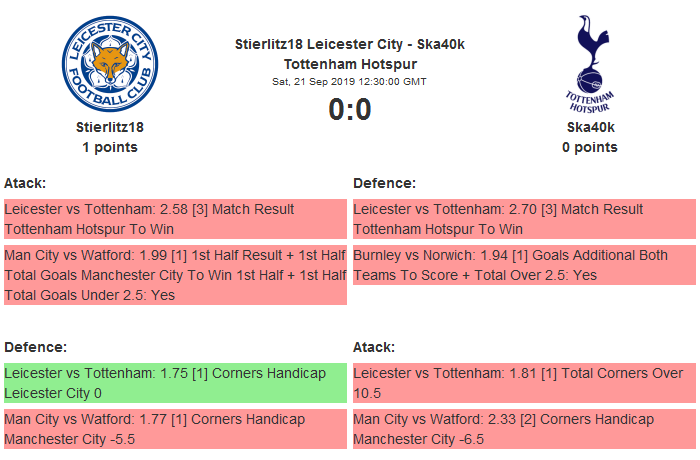Viewport: 700px width, 460px height.
Task: Click the bottom-left Defence heading
Action: tap(35, 347)
